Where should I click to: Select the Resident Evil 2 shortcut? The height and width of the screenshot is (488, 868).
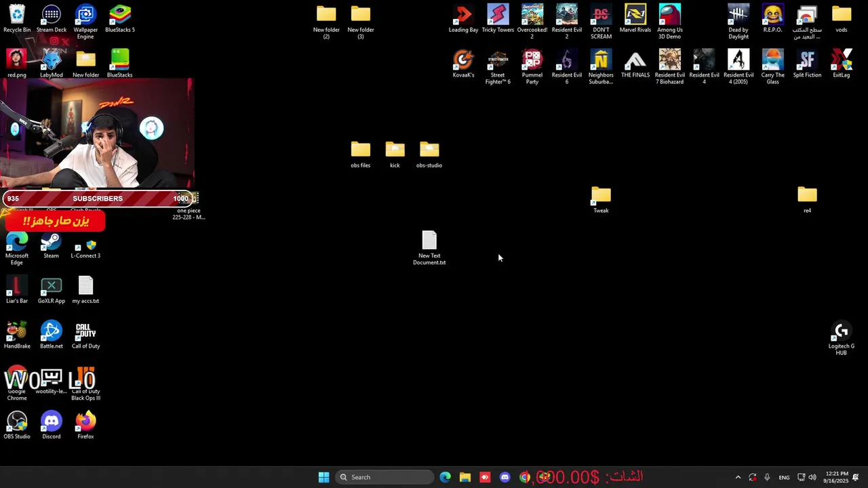567,22
